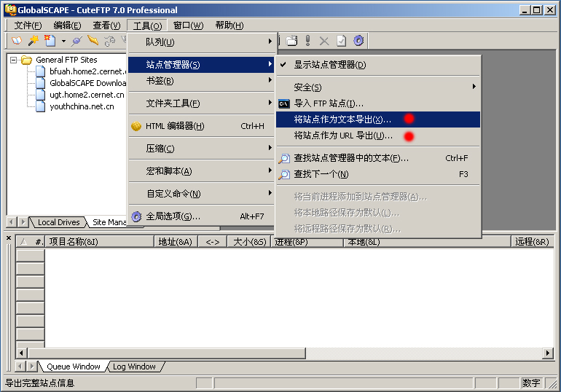Click file icon of youthchina.net.cn site
561x392 pixels.
[x=40, y=106]
